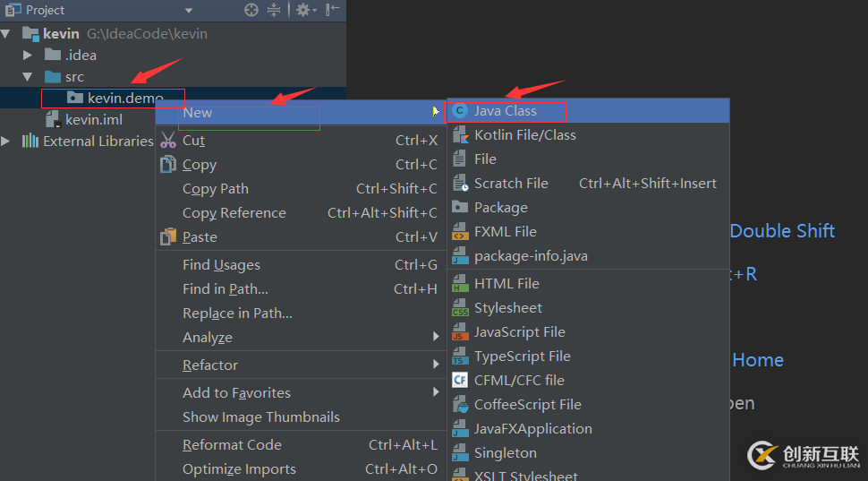Choose Optimize Imports entry
This screenshot has width=868, height=481.
click(301, 468)
